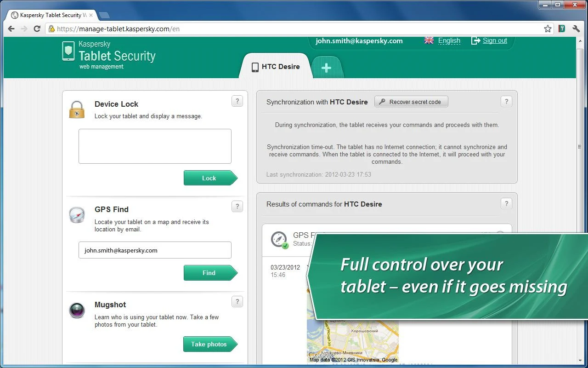This screenshot has width=588, height=368.
Task: Select the HTC Desire device tab
Action: coord(276,67)
